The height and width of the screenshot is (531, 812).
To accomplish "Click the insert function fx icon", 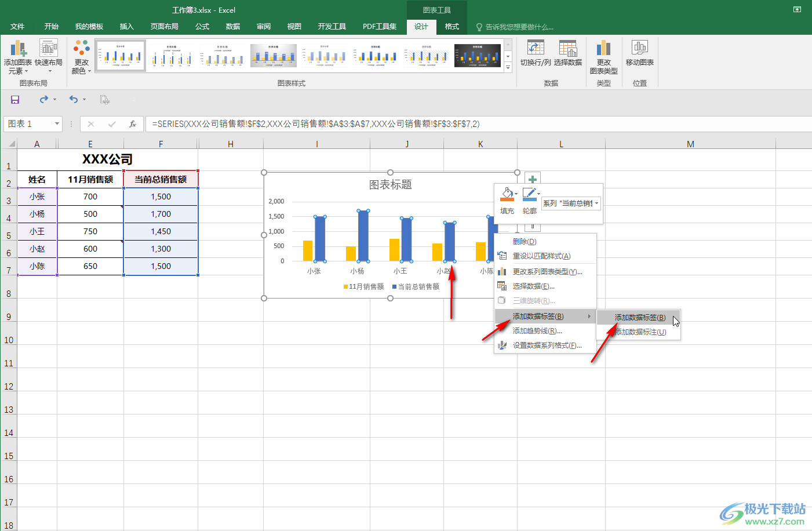I will pos(132,123).
